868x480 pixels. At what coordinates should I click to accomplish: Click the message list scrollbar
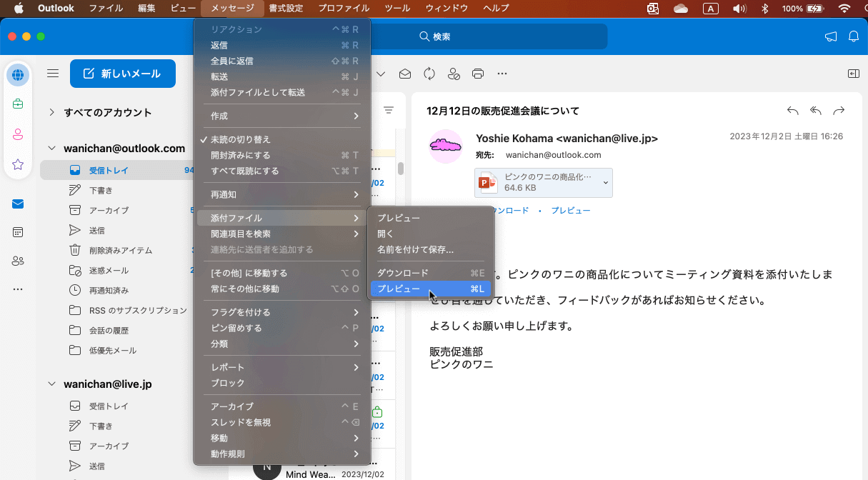(401, 169)
